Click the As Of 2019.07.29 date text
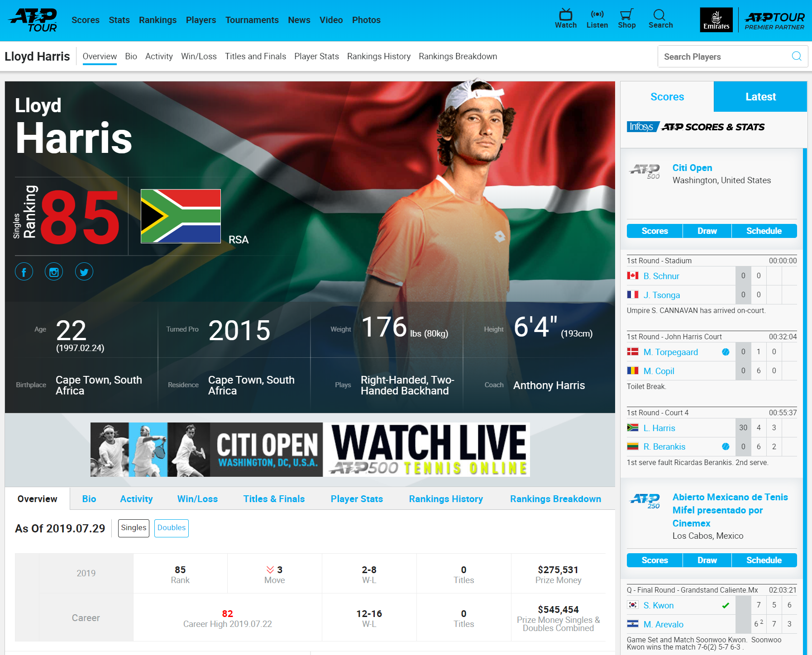 [x=60, y=528]
